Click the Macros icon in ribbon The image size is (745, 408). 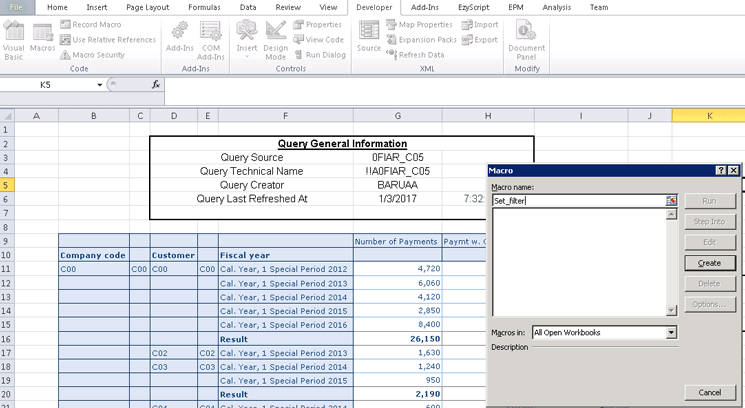(43, 38)
